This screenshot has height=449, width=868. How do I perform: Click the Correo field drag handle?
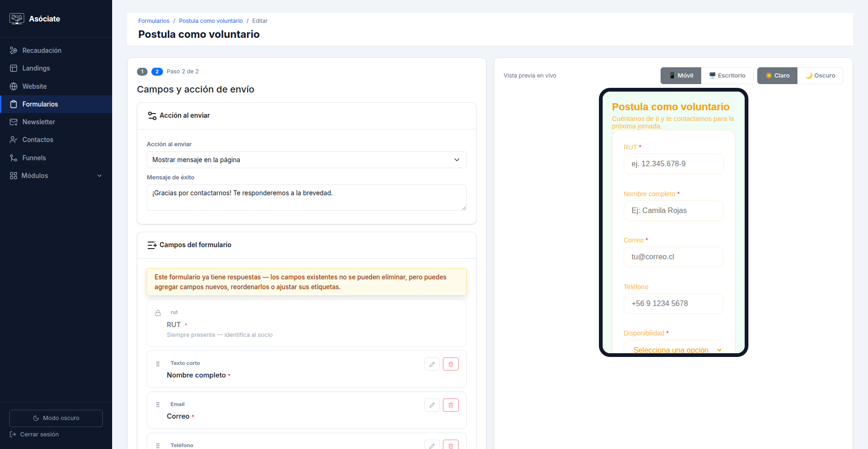click(x=158, y=405)
